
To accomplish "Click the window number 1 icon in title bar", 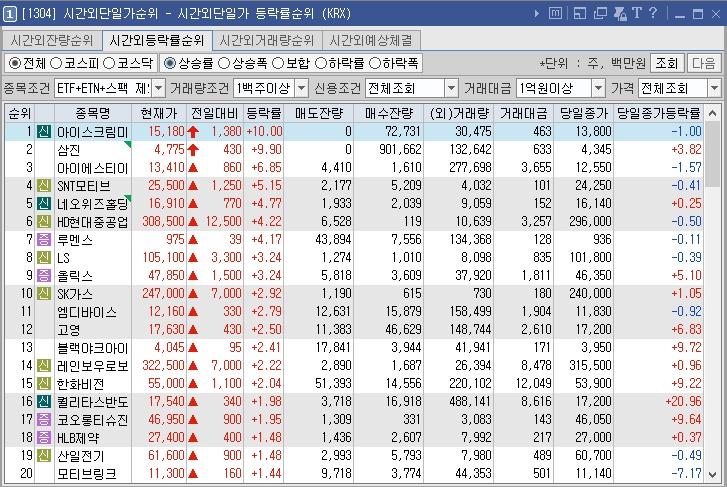I will point(9,14).
